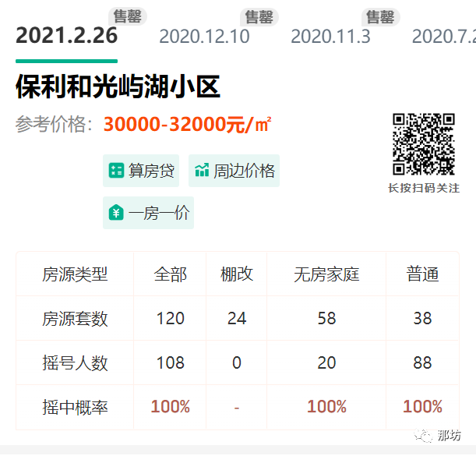This screenshot has height=456, width=476.
Task: Click the 售罄 badge above 2020.12.10
Action: coord(259,17)
